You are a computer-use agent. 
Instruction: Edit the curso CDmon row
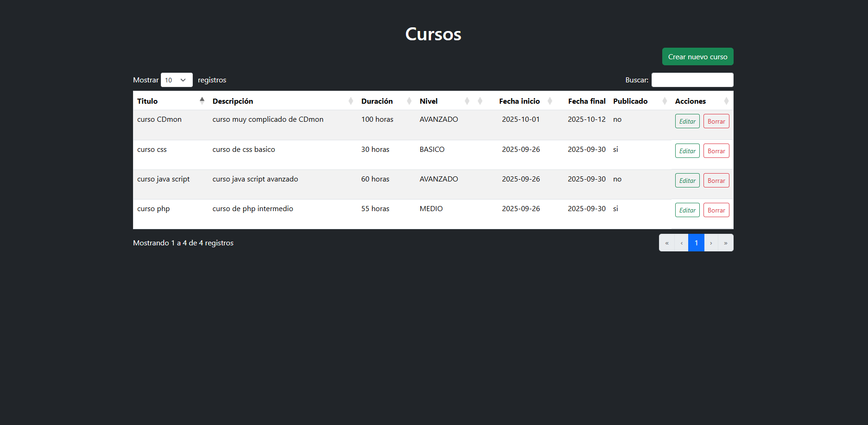coord(687,121)
